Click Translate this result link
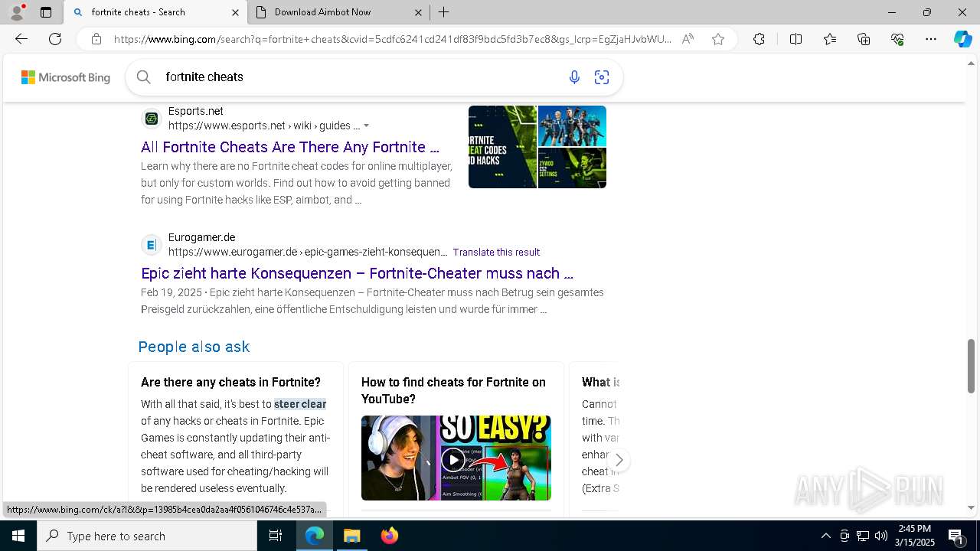Viewport: 980px width, 551px height. coord(496,252)
